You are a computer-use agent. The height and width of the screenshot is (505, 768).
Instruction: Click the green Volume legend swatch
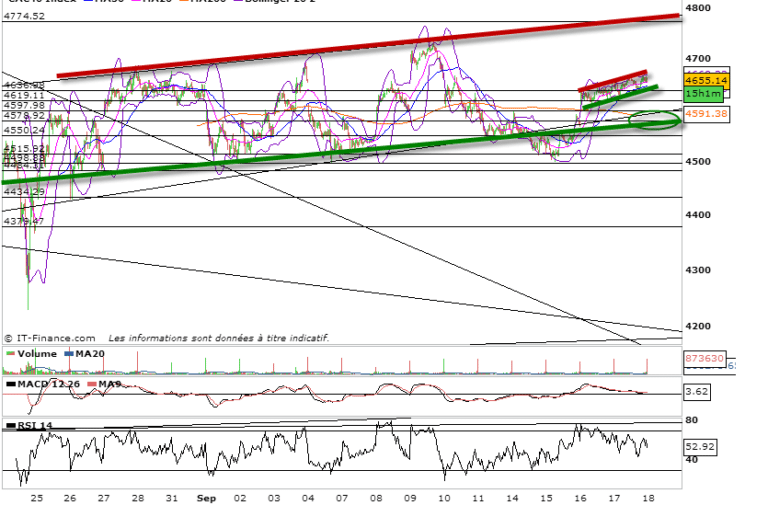tap(9, 352)
